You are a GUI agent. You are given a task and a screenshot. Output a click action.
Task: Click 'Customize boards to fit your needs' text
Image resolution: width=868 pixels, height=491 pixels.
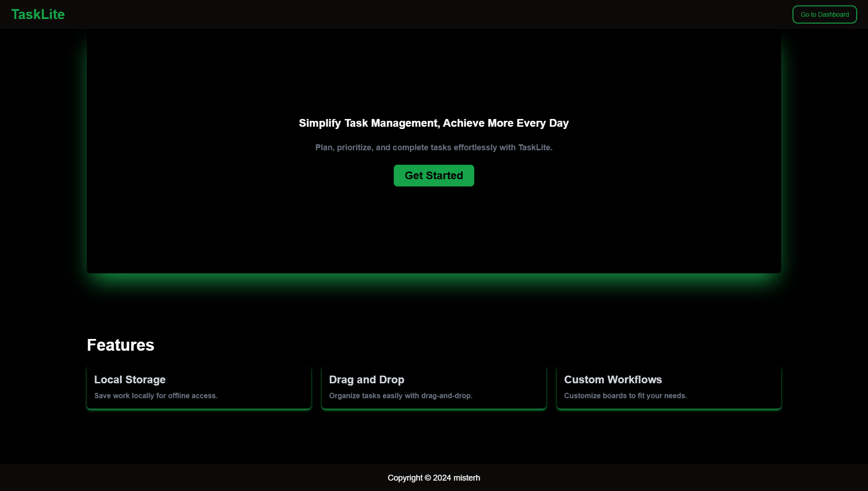point(625,396)
